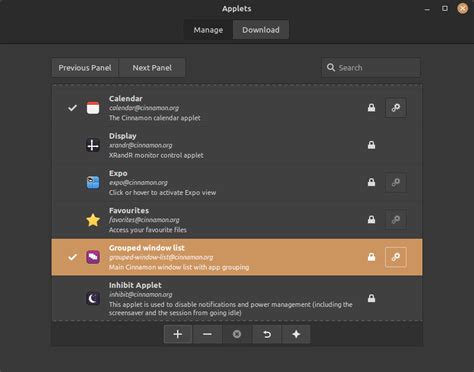Click text 'XRandR monitor control applet'
The image size is (474, 372).
156,155
